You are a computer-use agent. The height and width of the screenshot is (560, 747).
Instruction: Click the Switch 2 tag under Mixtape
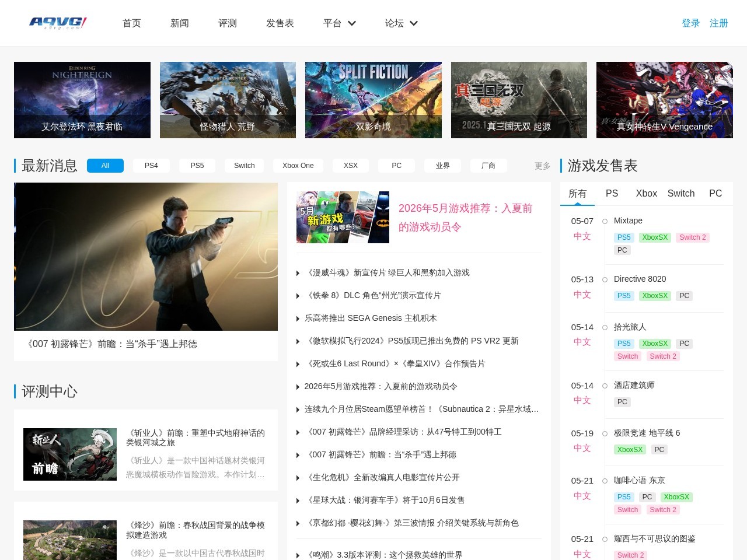(693, 237)
